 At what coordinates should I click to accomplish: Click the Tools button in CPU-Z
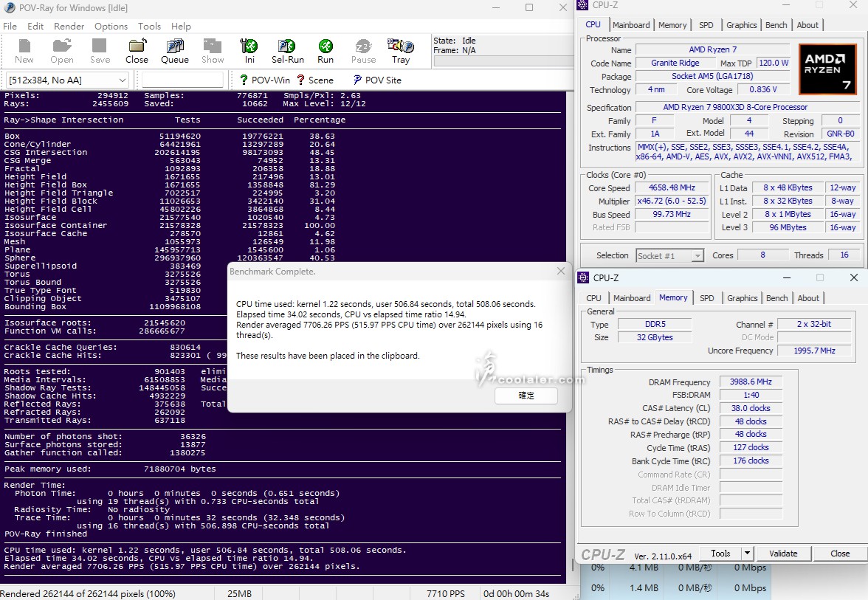pyautogui.click(x=720, y=553)
